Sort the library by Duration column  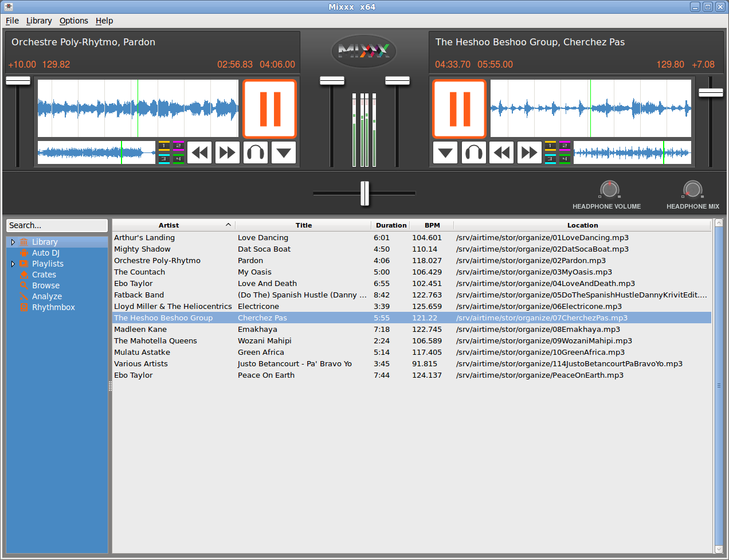[391, 225]
